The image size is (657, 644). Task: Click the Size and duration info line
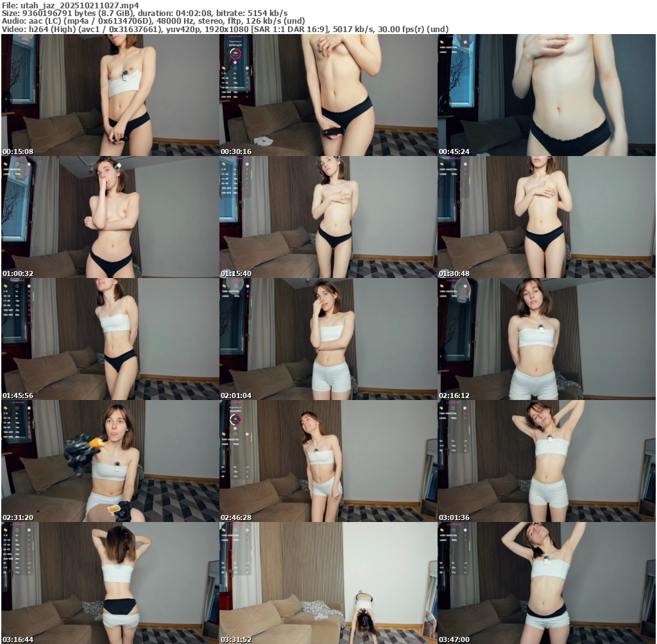(144, 13)
